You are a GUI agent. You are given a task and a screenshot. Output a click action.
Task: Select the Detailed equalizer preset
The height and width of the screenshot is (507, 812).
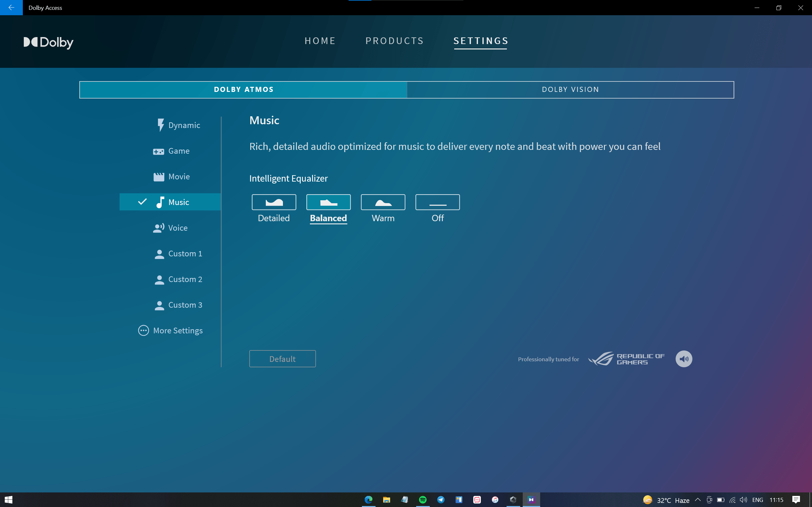[274, 202]
